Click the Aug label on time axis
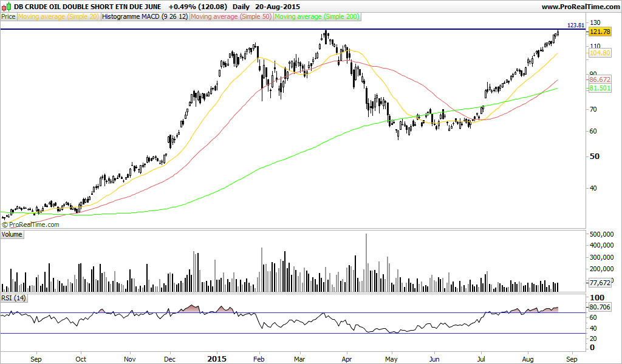This screenshot has height=364, width=622. pyautogui.click(x=528, y=359)
